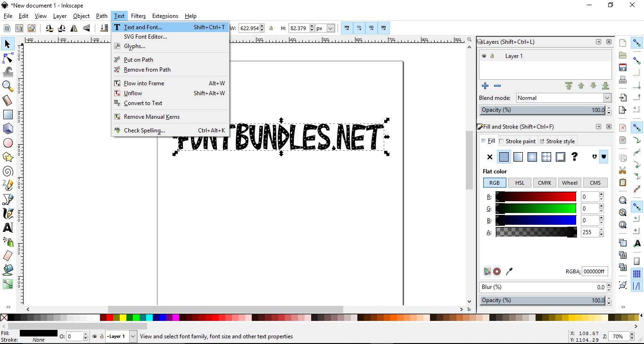This screenshot has width=644, height=344.
Task: Unlock Layer 1 with the padlock icon
Action: tap(493, 56)
